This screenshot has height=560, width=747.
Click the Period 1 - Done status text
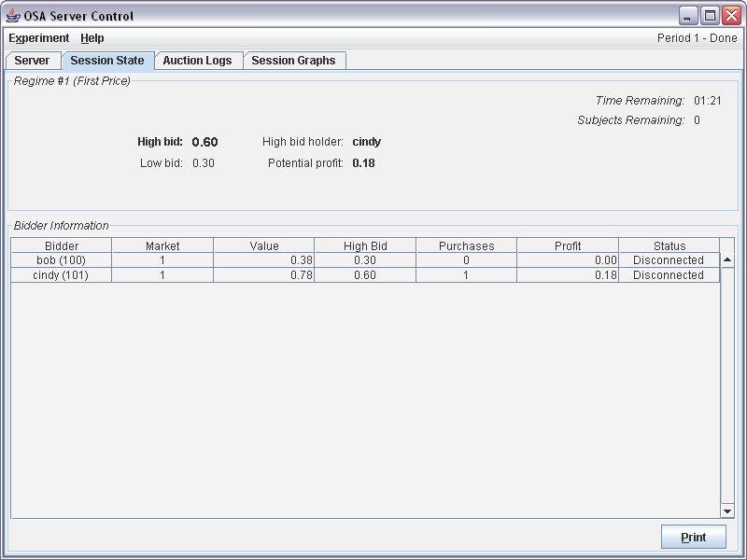coord(697,38)
